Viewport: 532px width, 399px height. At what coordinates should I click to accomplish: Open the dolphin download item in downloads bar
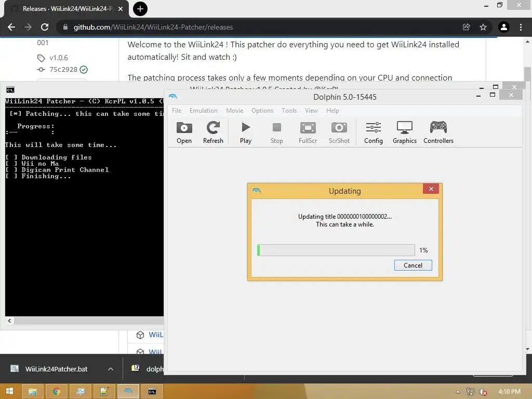(148, 368)
